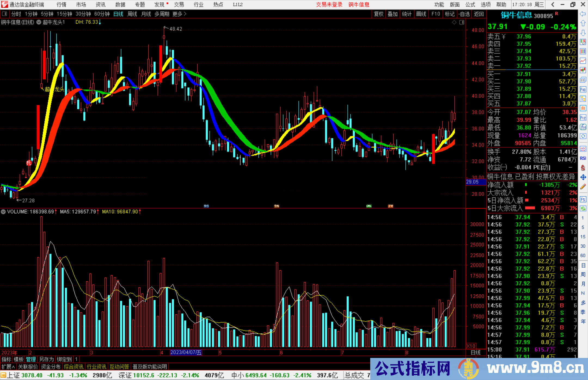This screenshot has height=380, width=588.
Task: Click the green refresh sidebar icon
Action: click(x=583, y=208)
